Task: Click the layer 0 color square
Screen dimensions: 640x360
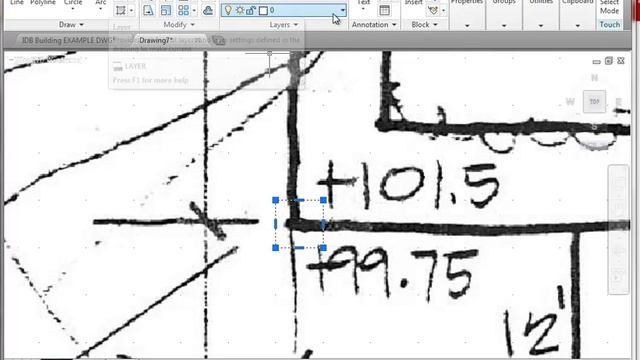Action: 263,11
